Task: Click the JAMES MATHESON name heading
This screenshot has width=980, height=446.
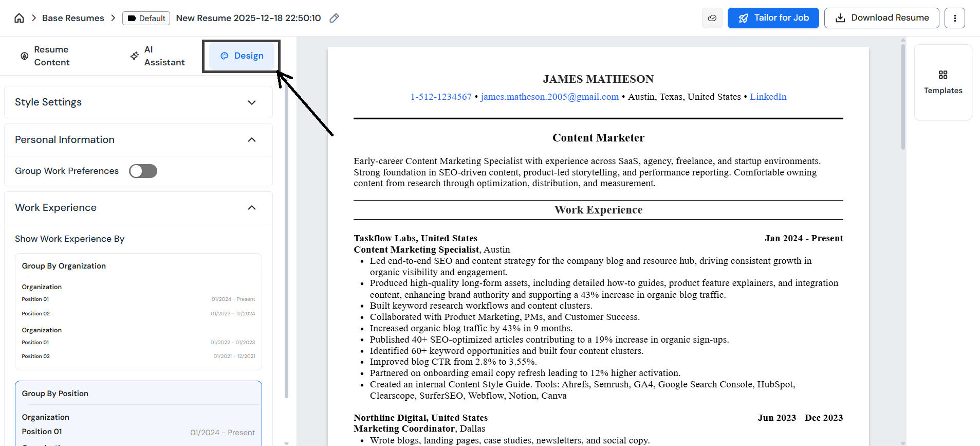Action: pyautogui.click(x=598, y=79)
